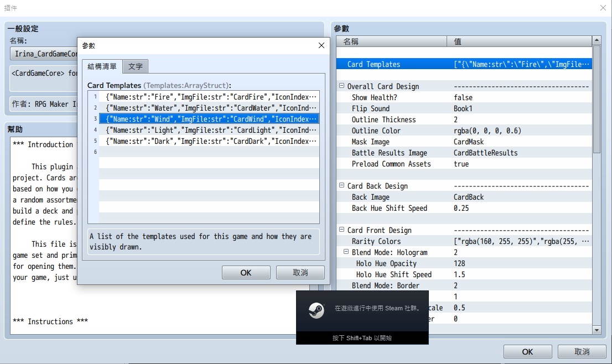The height and width of the screenshot is (364, 612).
Task: Select the Back Image parameter
Action: tap(464, 197)
